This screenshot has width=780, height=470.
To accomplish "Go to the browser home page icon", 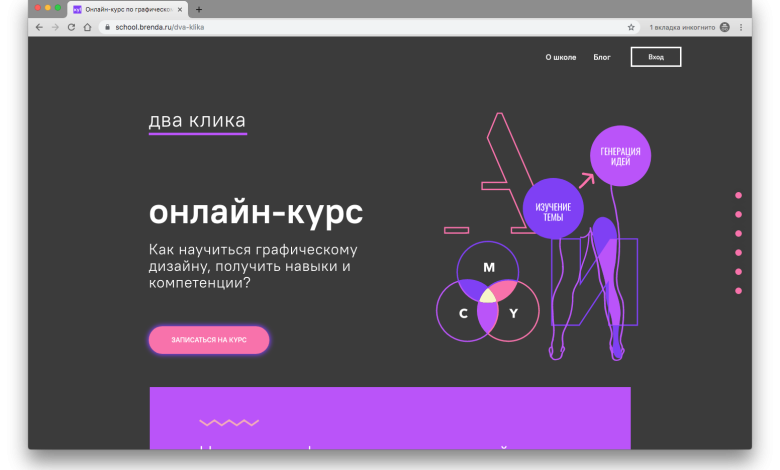I will (87, 27).
